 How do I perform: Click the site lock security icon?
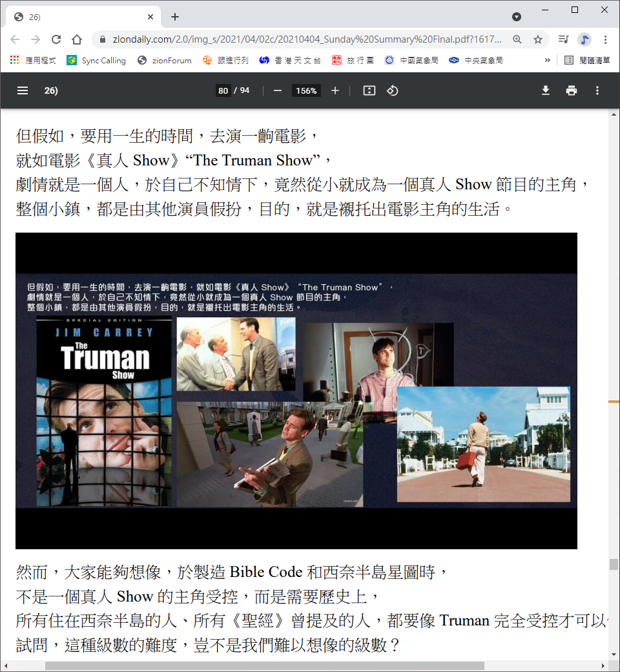click(103, 39)
